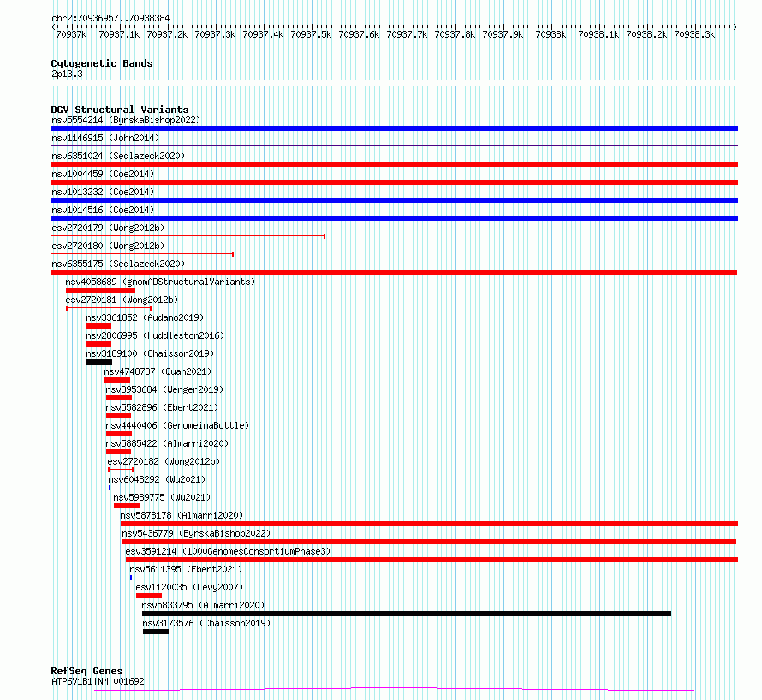Open nsv6048292 (Wu2021) variant label
762x700 pixels.
pyautogui.click(x=157, y=479)
